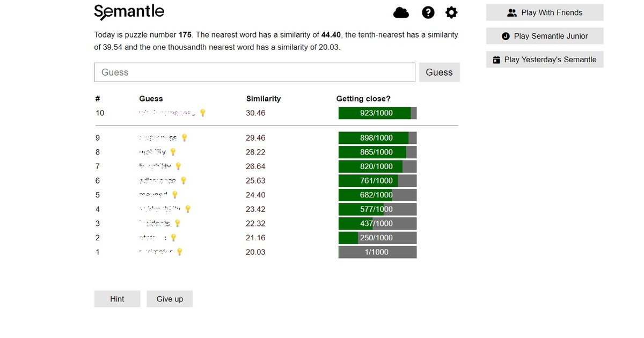
Task: Click the 682/1000 progress bar
Action: point(377,195)
